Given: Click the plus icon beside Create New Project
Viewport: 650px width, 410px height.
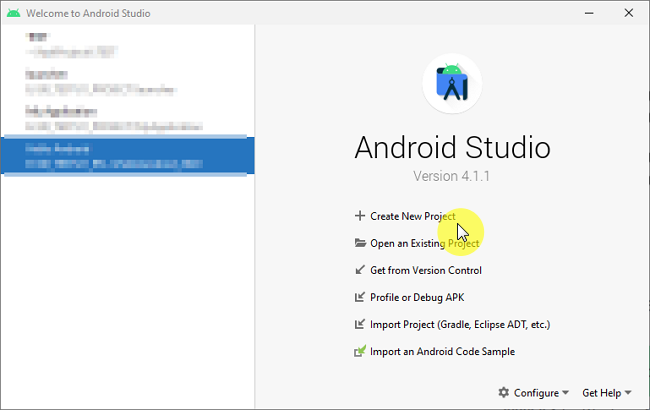Looking at the screenshot, I should click(x=360, y=216).
